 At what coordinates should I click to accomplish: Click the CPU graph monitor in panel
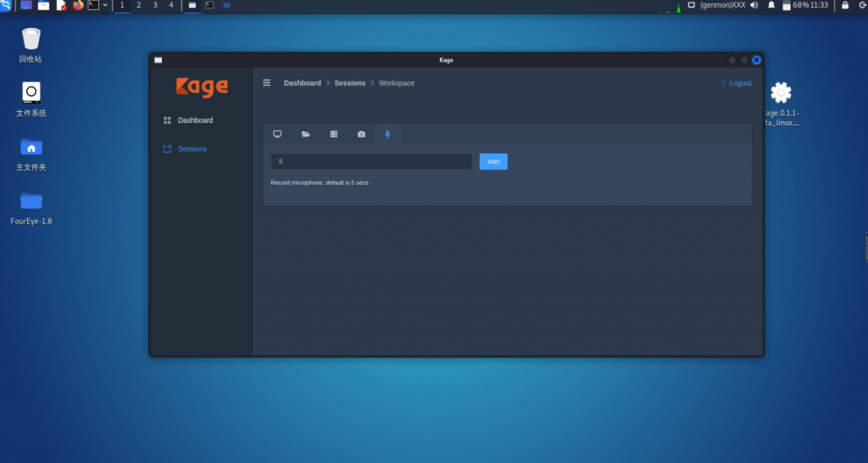point(670,6)
